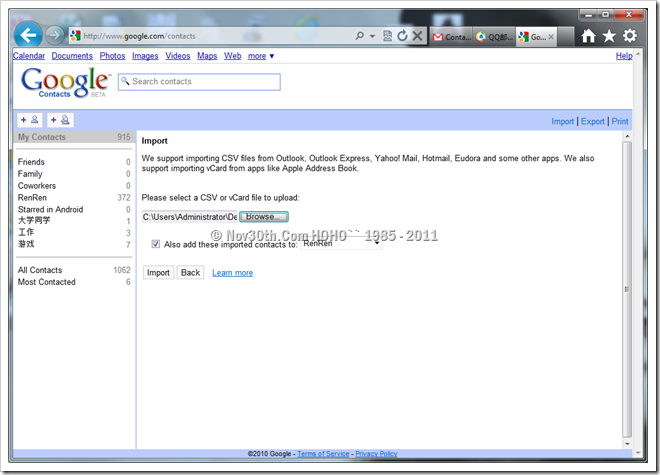The image size is (660, 475).
Task: Click the Browse... button
Action: (264, 217)
